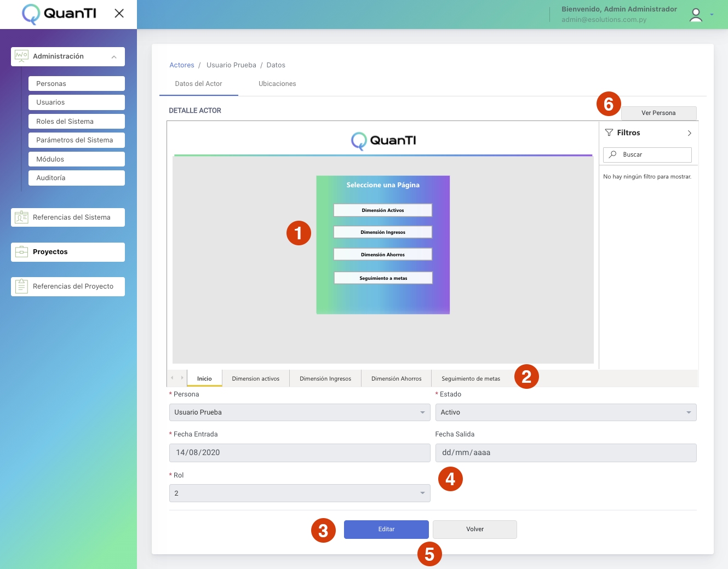
Task: Click the Seleccione una Página title
Action: [x=383, y=185]
